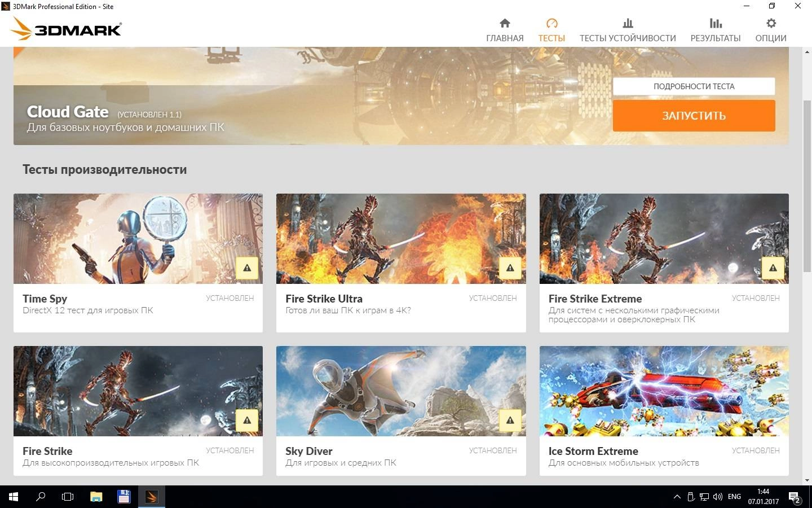The height and width of the screenshot is (508, 812).
Task: Switch the ENG input language
Action: 734,497
